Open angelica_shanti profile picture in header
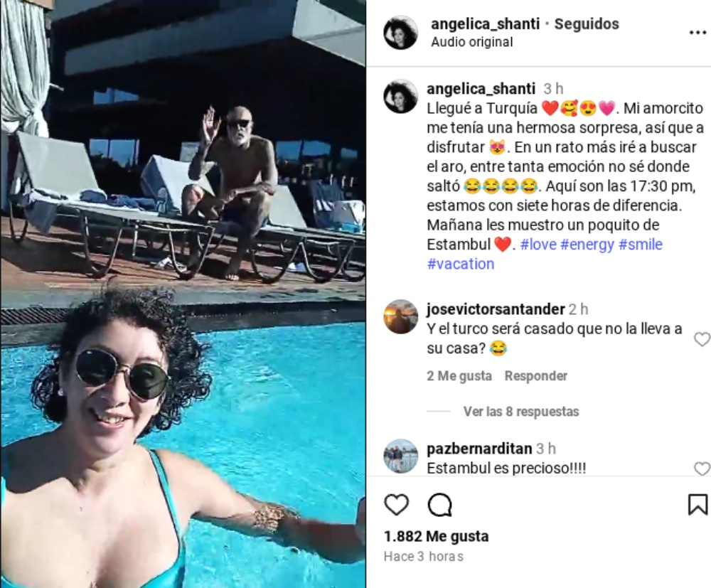 pos(400,32)
